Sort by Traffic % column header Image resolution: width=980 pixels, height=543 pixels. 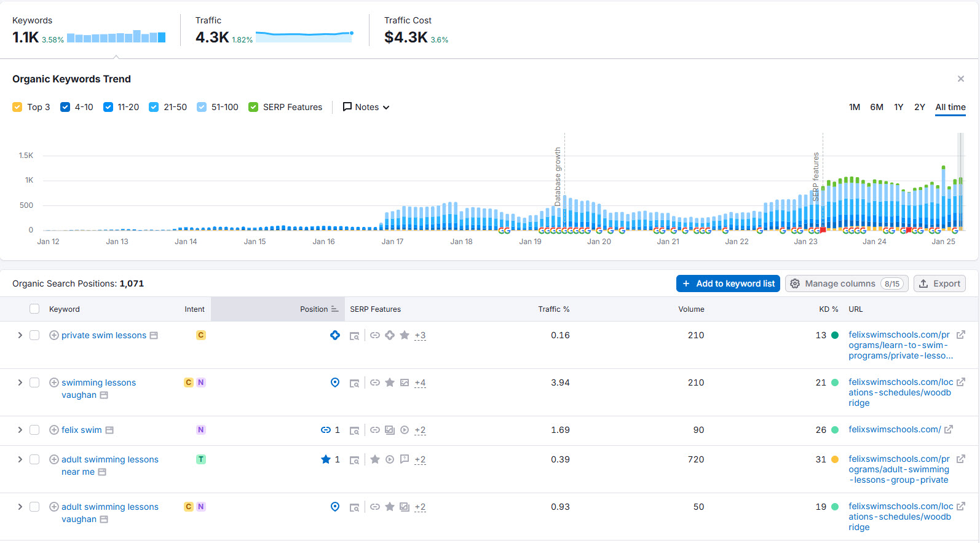pyautogui.click(x=554, y=309)
